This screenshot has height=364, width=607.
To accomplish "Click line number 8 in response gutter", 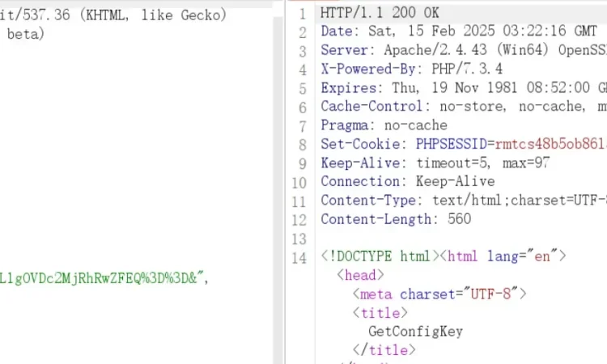I will (x=303, y=145).
